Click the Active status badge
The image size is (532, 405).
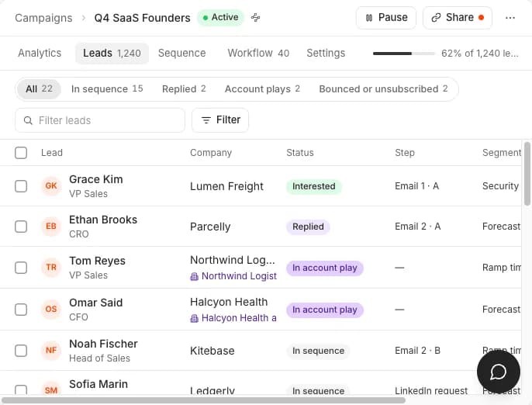tap(220, 17)
